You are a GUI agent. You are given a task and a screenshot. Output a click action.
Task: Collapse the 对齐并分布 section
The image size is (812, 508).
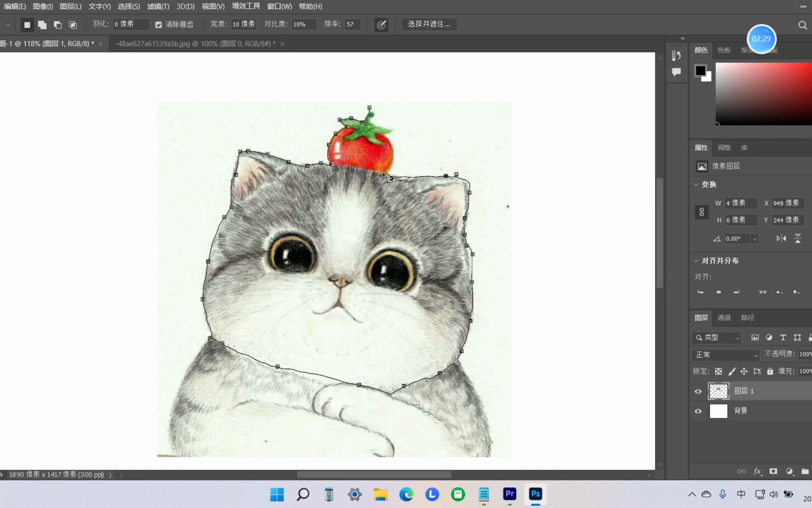[696, 261]
